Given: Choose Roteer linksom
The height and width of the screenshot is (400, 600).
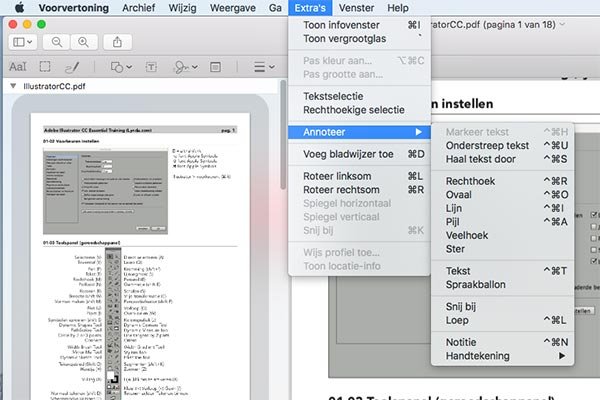Looking at the screenshot, I should (x=360, y=176).
